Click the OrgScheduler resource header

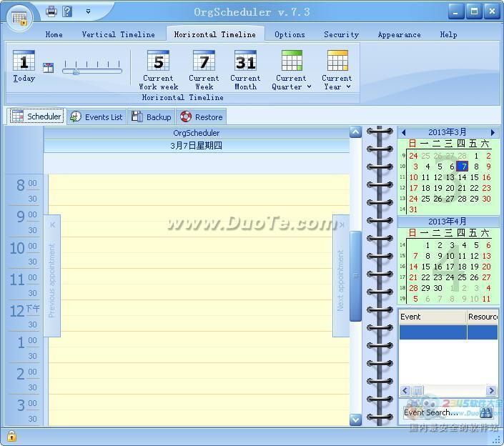[197, 133]
